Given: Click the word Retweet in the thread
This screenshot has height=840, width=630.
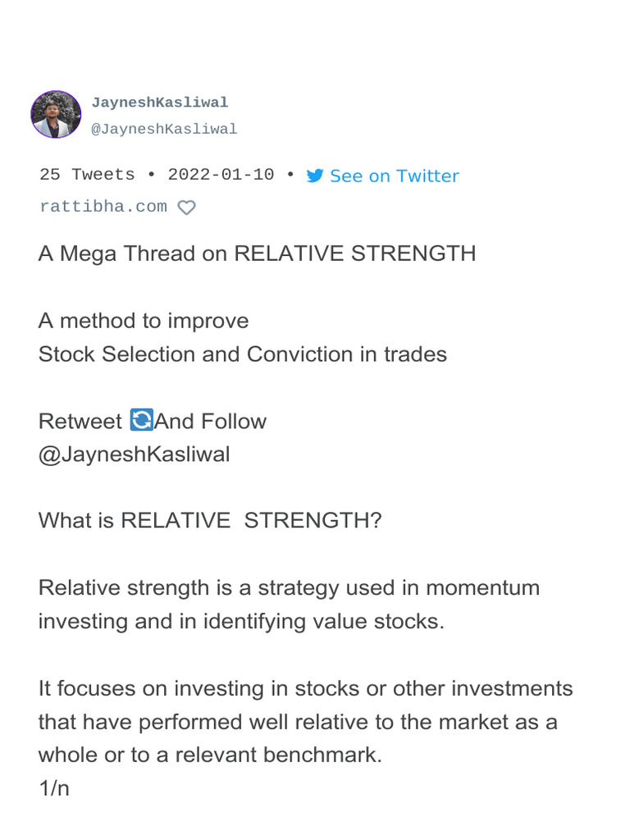Looking at the screenshot, I should pyautogui.click(x=80, y=421).
